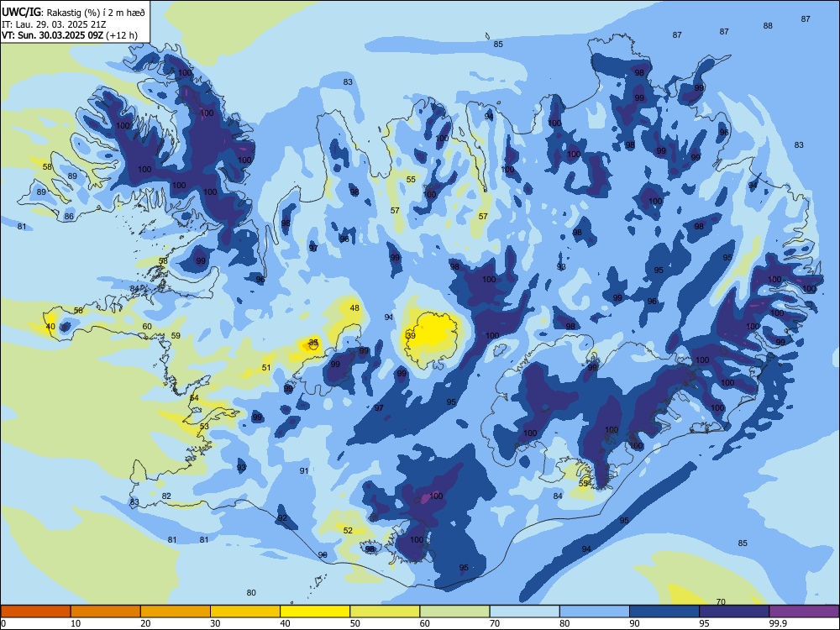Click the legend scale label '99.9'
Viewport: 840px width, 630px height.
click(x=778, y=623)
